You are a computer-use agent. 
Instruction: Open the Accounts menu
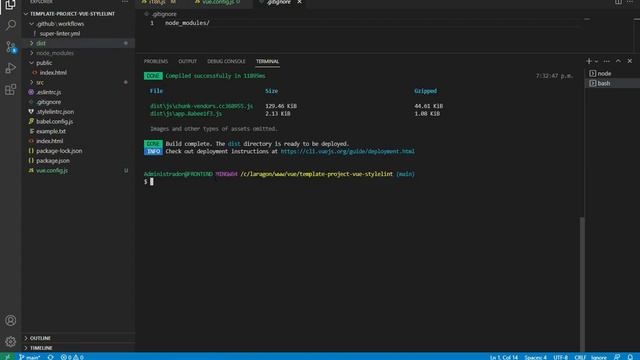(x=11, y=320)
